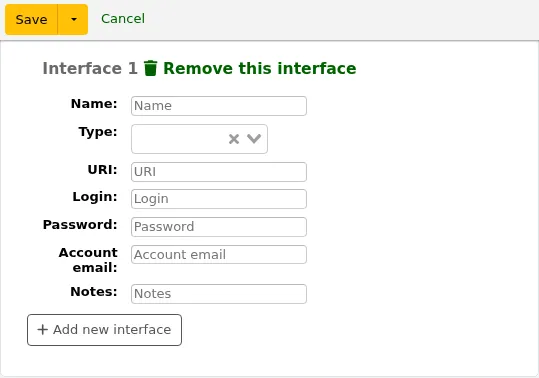The height and width of the screenshot is (378, 539).
Task: Focus the Account email input field
Action: pyautogui.click(x=219, y=255)
